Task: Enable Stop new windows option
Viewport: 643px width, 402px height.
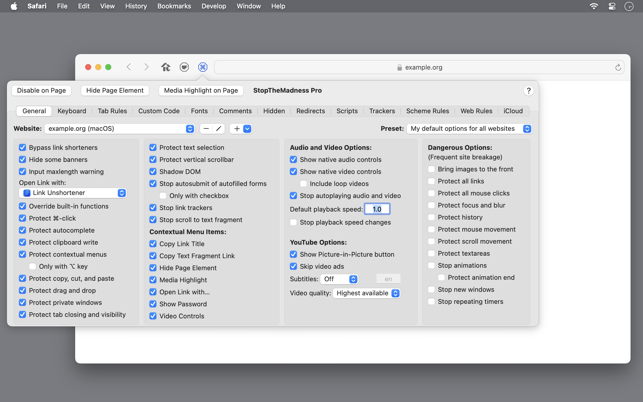Action: point(431,290)
